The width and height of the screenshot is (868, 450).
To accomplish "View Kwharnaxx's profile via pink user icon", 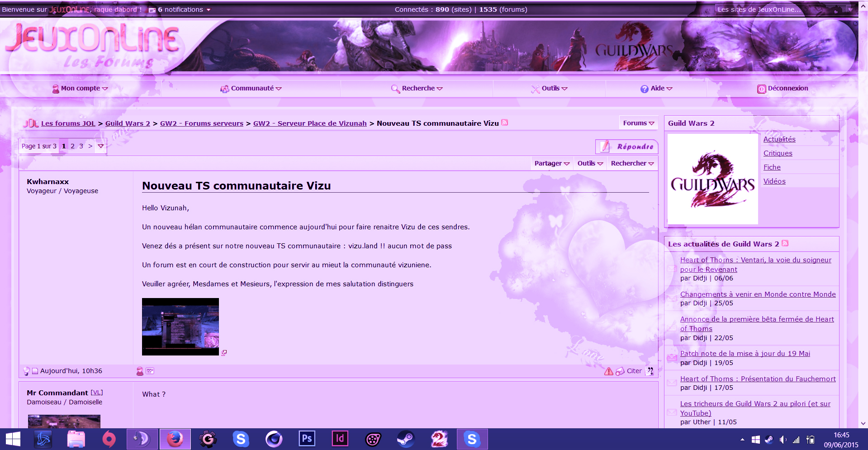I will point(140,371).
